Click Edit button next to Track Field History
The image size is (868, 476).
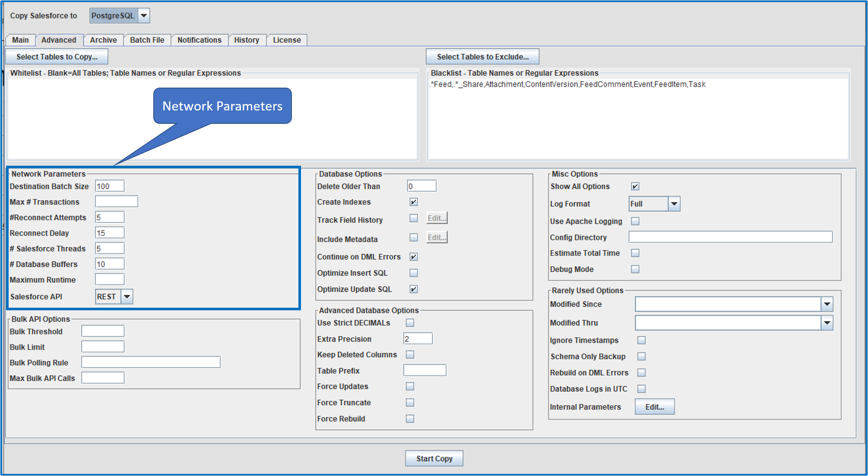[x=437, y=218]
